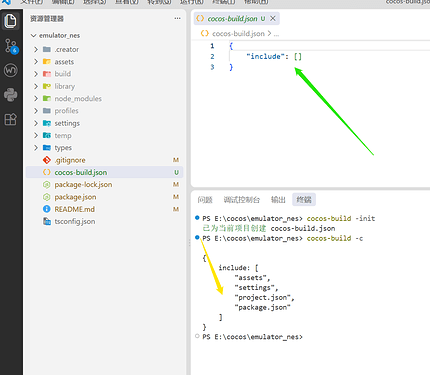Click the package-lock.json node icon
Viewport: 430px width, 375px height.
click(x=47, y=185)
